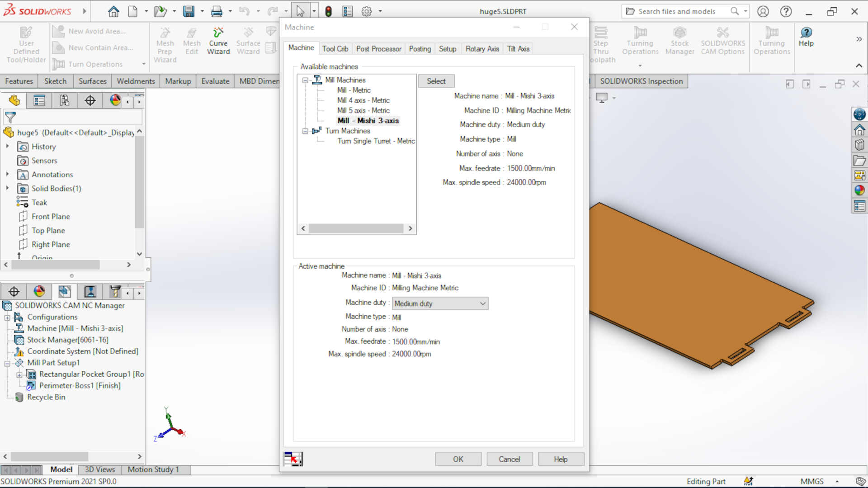The width and height of the screenshot is (868, 488).
Task: Switch to the Sketch ribbon tab
Action: pos(55,81)
